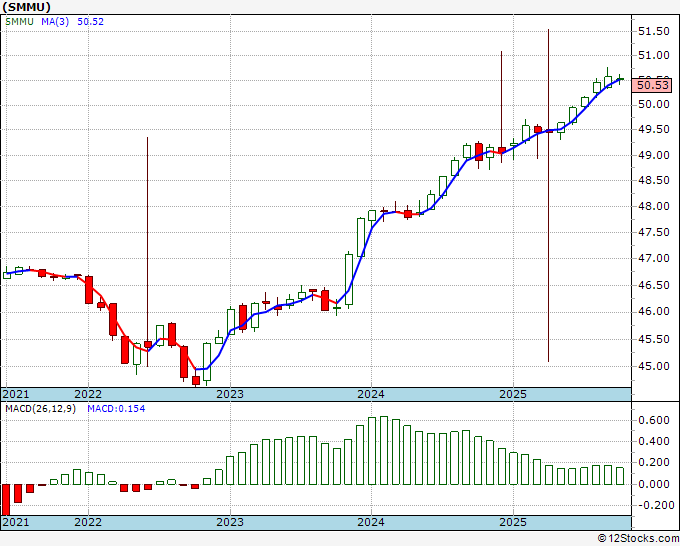Click the MACD(26,12,9) indicator label
Viewport: 680px width, 546px height.
point(41,408)
